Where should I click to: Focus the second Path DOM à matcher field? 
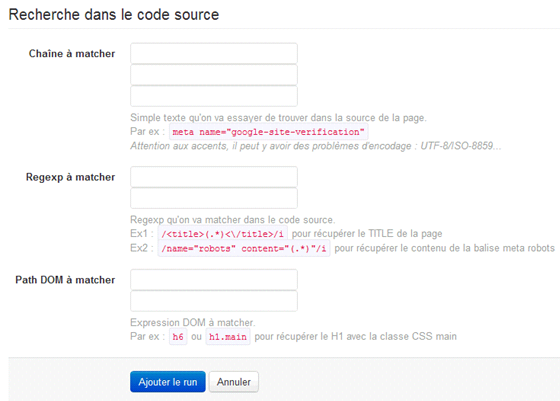(214, 301)
